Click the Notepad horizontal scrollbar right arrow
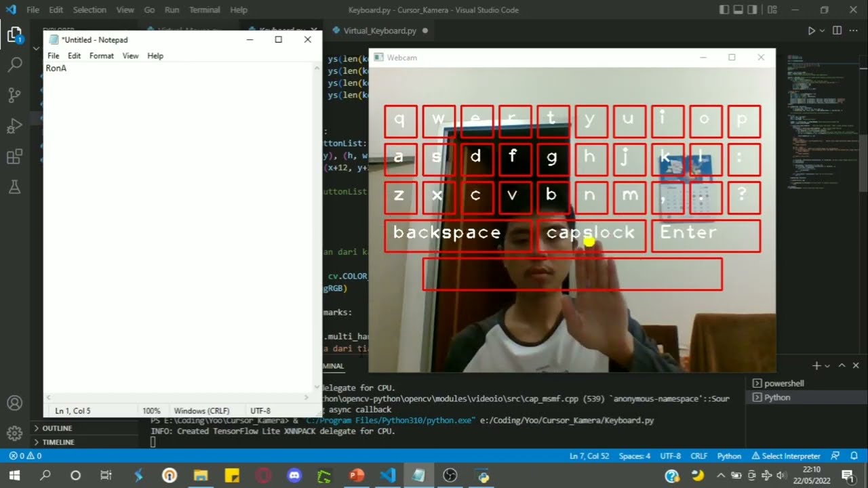 tap(306, 398)
